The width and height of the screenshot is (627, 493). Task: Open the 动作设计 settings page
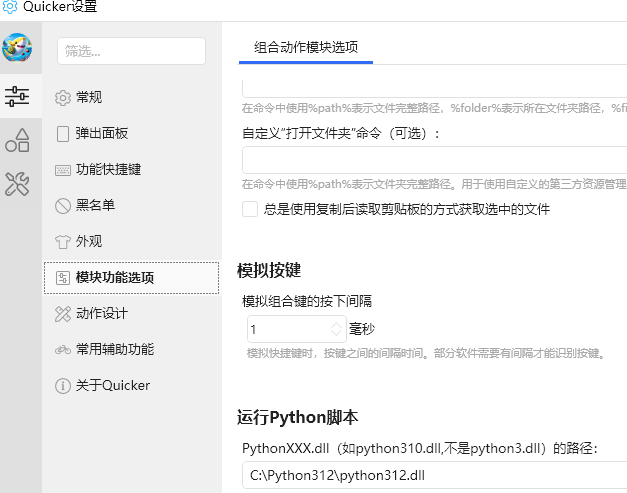[x=132, y=313]
